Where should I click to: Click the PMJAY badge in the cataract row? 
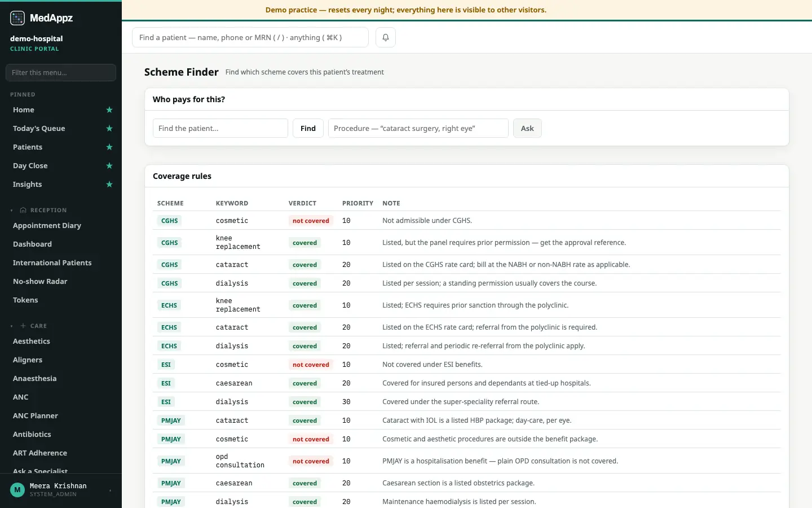(171, 421)
